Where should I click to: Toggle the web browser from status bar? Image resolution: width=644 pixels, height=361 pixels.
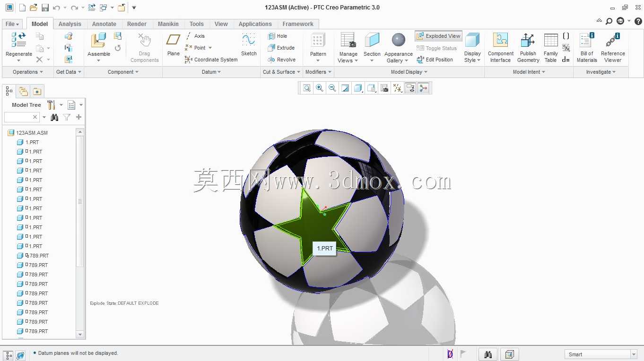click(20, 355)
